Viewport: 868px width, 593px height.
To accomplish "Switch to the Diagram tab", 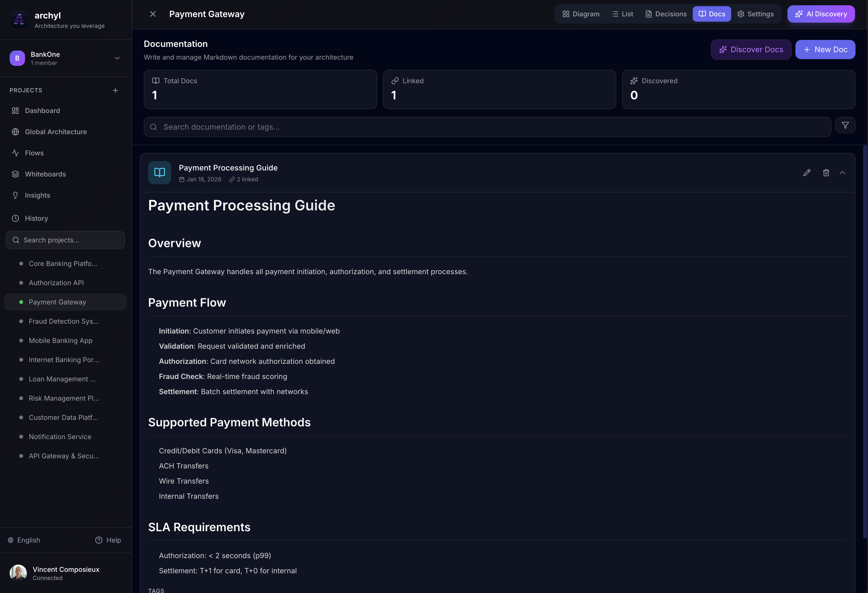I will [x=581, y=14].
